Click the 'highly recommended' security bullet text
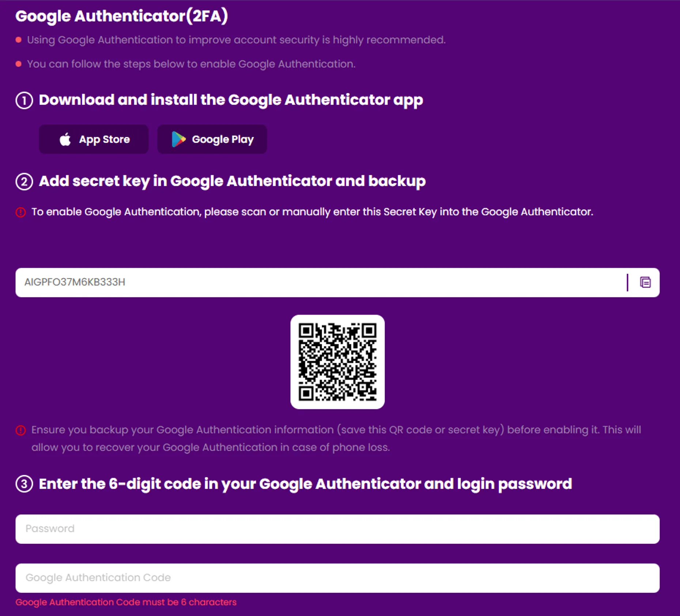 pos(236,40)
